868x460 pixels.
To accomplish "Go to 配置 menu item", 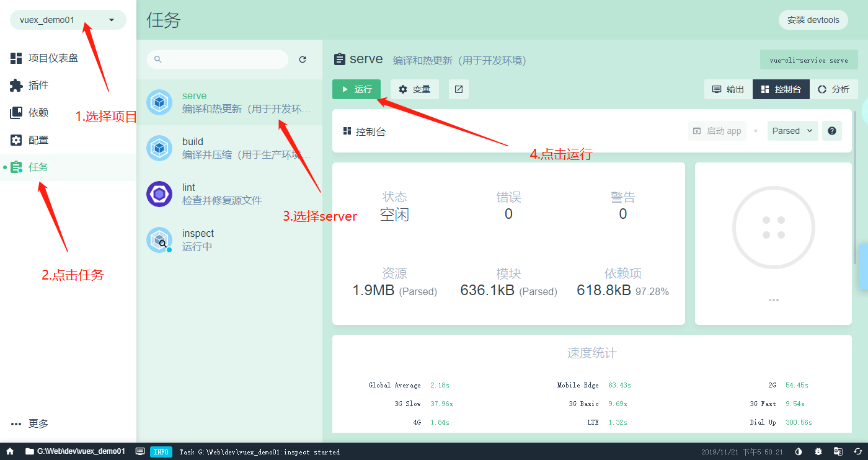I will (68, 140).
